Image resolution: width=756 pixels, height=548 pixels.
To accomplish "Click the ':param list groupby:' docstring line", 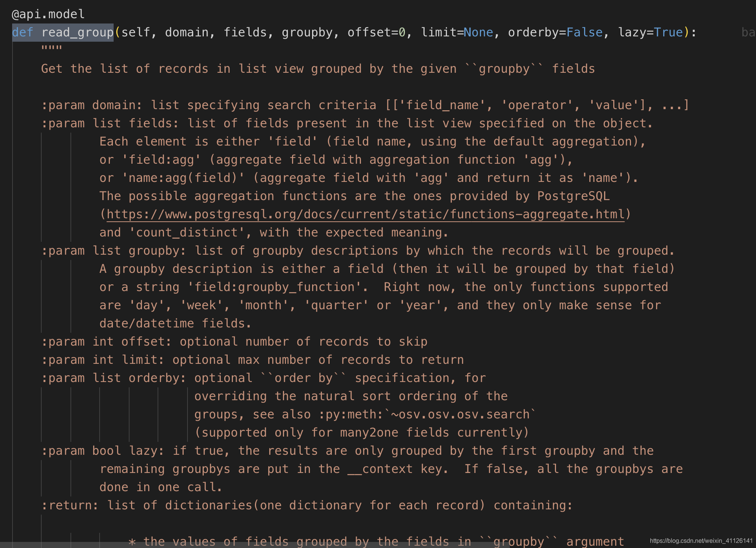I will tap(358, 251).
